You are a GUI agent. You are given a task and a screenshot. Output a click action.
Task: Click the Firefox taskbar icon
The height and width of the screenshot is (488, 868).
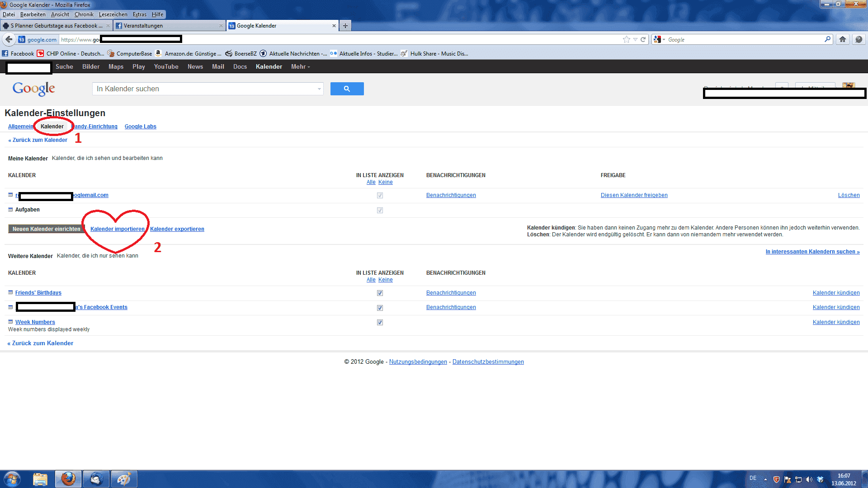click(68, 479)
